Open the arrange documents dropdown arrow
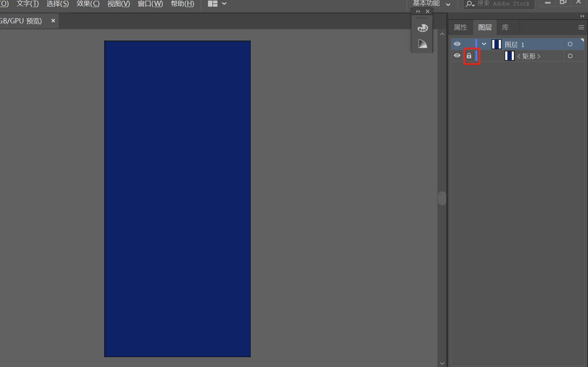The height and width of the screenshot is (367, 588). click(x=224, y=4)
